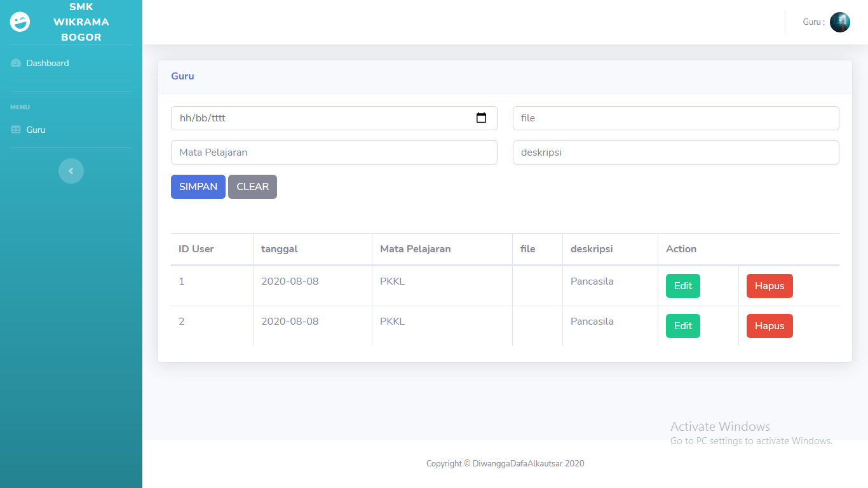Focus the deskripsi input field

[676, 152]
